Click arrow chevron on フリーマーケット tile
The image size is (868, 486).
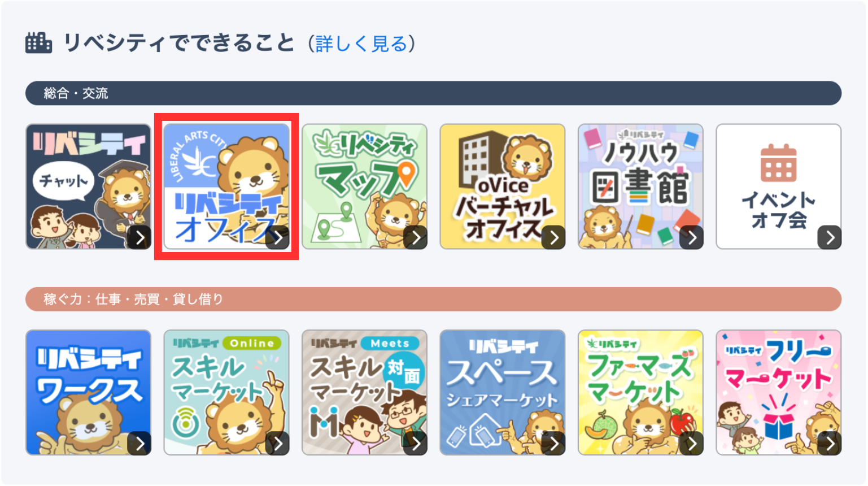coord(830,444)
